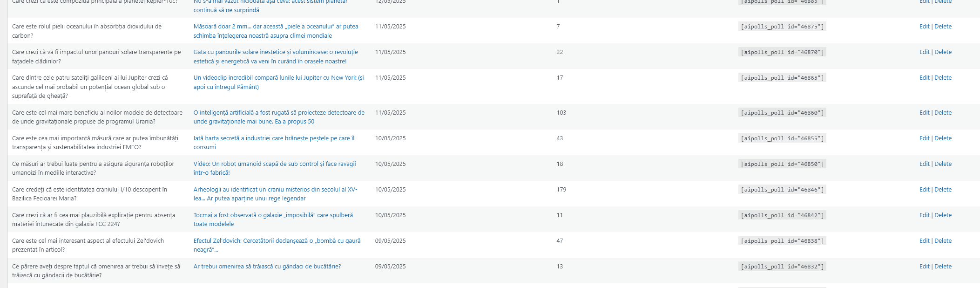
Task: Click the shortcode field for poll 46870
Action: pos(782,52)
